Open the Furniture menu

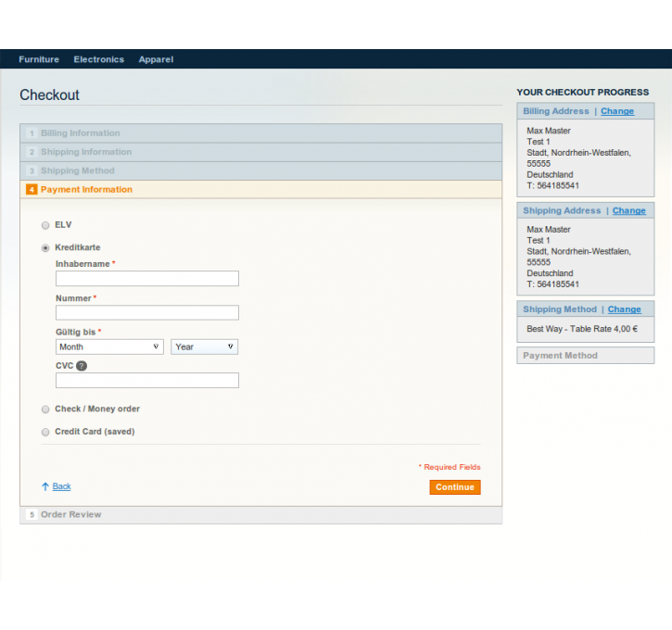pos(39,59)
